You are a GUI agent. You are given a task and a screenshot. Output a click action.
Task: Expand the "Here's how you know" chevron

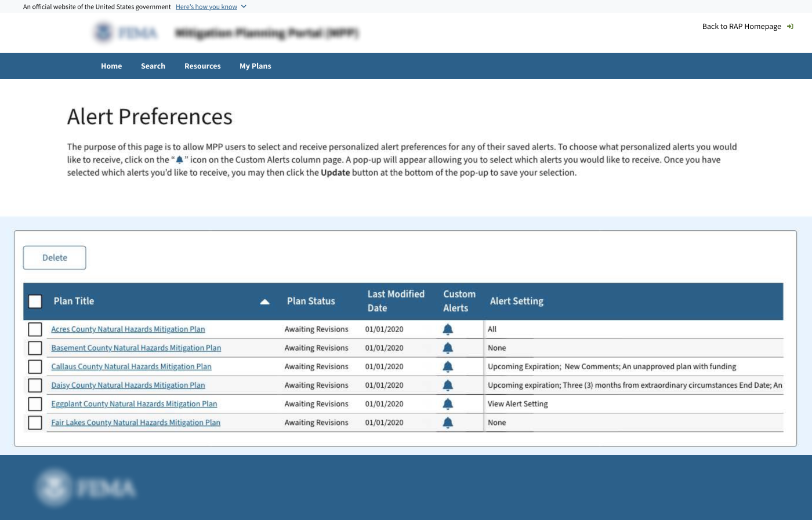pos(244,7)
